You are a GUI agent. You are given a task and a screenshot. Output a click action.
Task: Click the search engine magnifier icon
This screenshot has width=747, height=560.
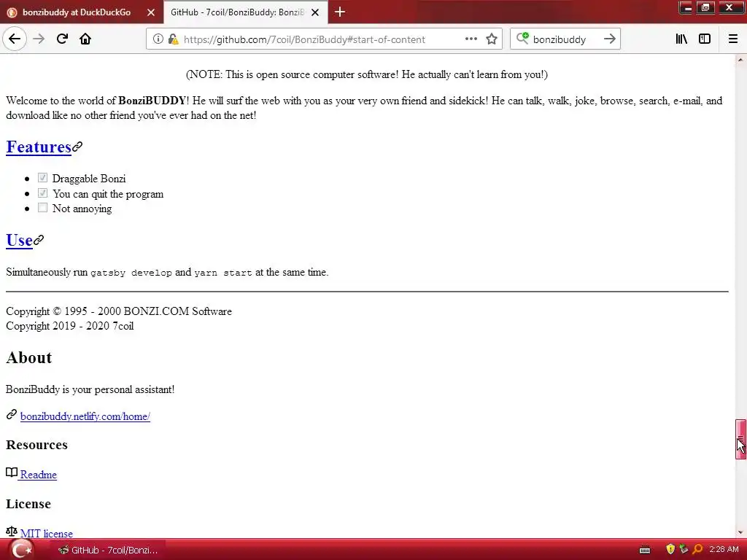point(522,39)
